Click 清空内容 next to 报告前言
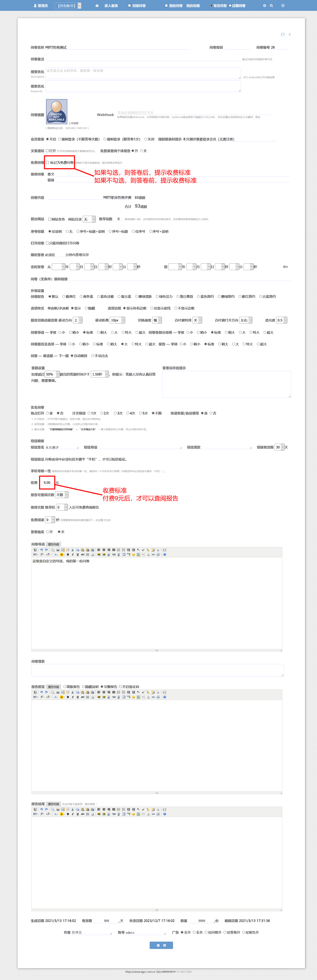This screenshot has height=980, width=317. click(x=53, y=687)
